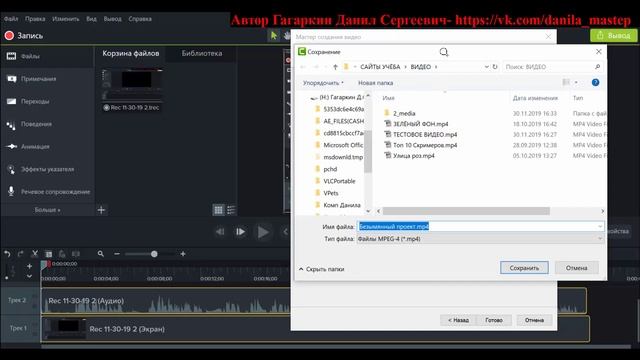Undo the last timeline action
This screenshot has height=360, width=640.
tap(7, 254)
